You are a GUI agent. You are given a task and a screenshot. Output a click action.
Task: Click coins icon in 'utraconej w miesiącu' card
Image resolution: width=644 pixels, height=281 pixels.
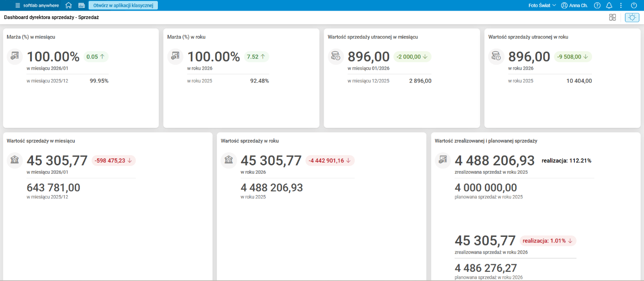[335, 56]
